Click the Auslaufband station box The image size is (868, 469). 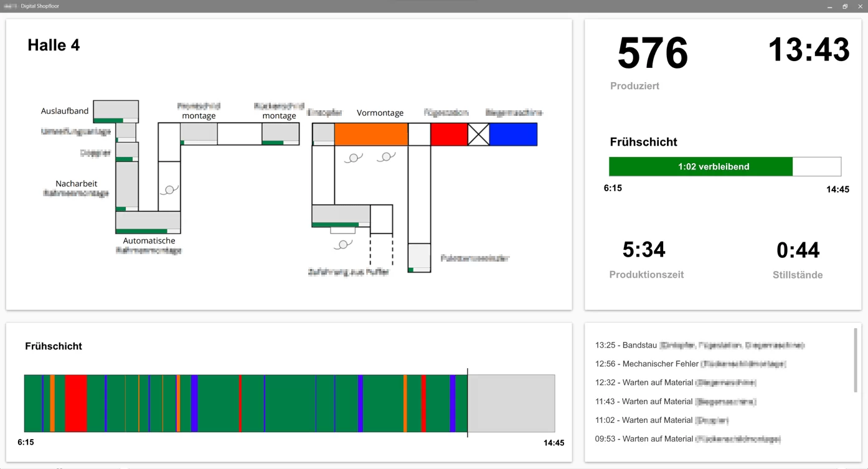pos(116,110)
